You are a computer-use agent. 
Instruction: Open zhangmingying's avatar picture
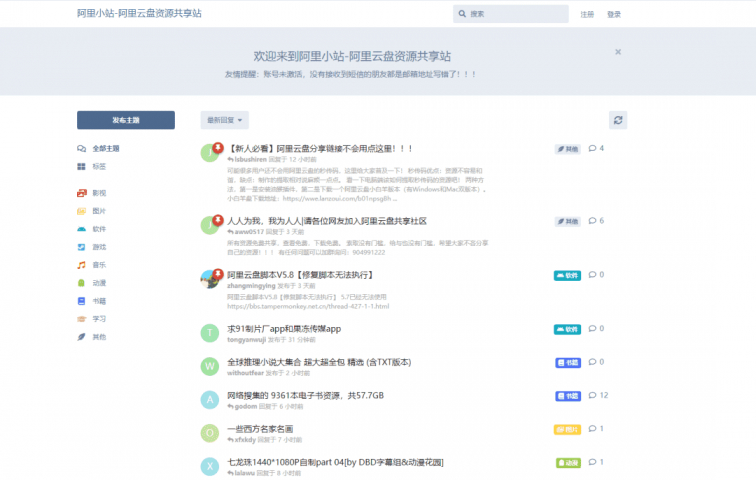tap(210, 279)
